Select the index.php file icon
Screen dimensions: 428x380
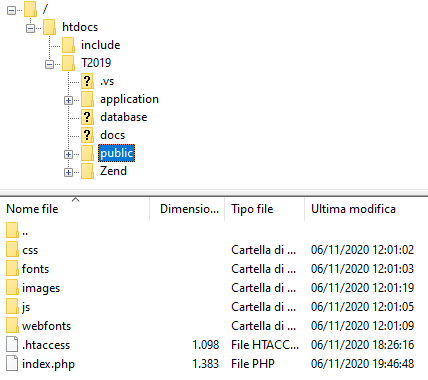[12, 363]
